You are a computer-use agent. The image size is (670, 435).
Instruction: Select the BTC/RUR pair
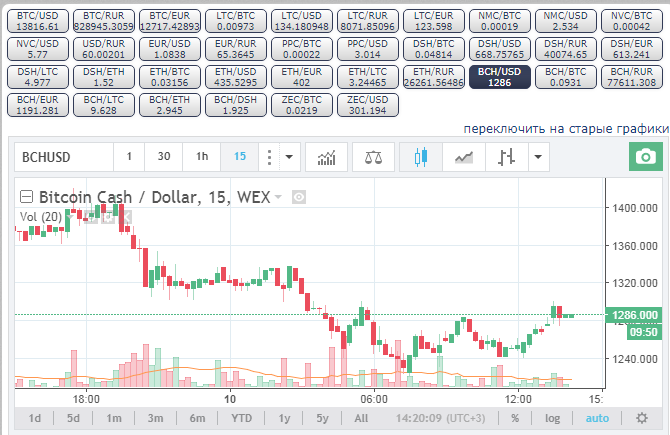click(x=103, y=21)
